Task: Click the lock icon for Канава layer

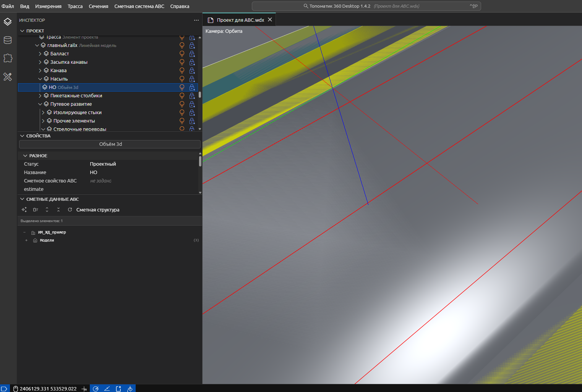Action: 192,71
